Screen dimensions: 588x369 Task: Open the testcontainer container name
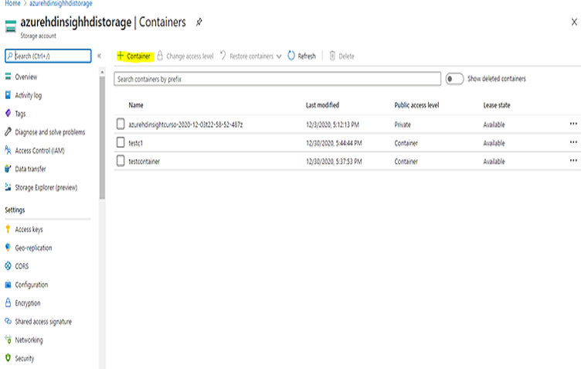click(144, 162)
